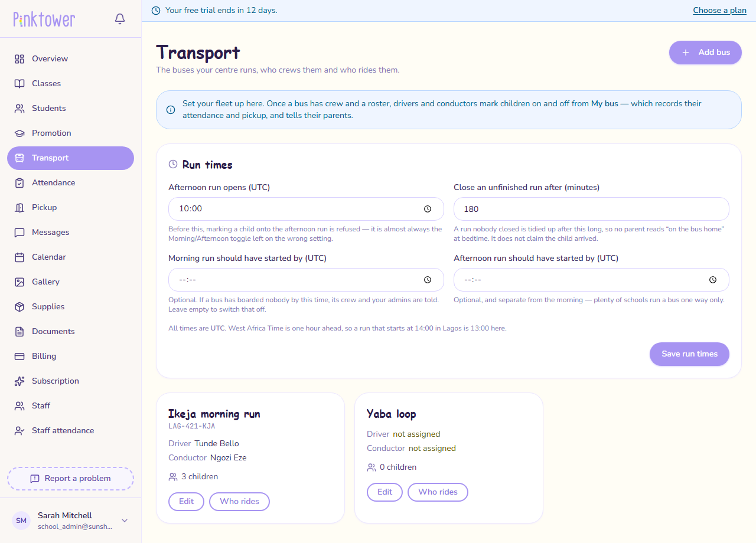Edit the Ikeja morning run bus
Image resolution: width=756 pixels, height=543 pixels.
[186, 502]
